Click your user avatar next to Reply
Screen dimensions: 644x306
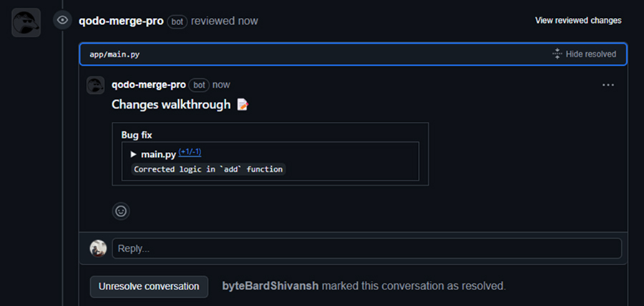pyautogui.click(x=98, y=249)
